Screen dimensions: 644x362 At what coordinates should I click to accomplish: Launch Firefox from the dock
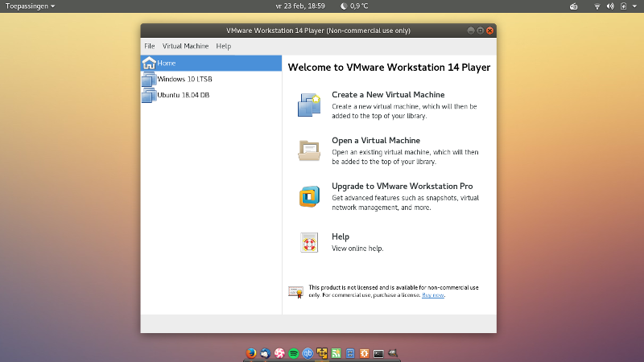click(x=251, y=353)
